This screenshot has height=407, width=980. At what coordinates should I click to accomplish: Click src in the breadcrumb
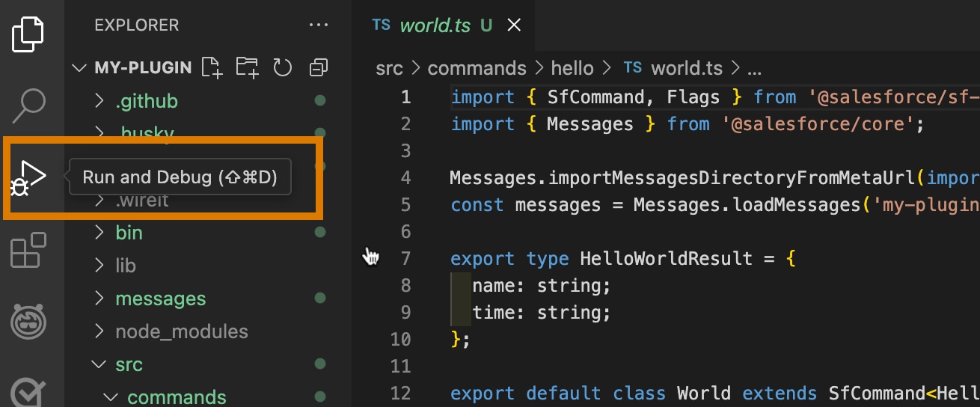click(x=389, y=68)
